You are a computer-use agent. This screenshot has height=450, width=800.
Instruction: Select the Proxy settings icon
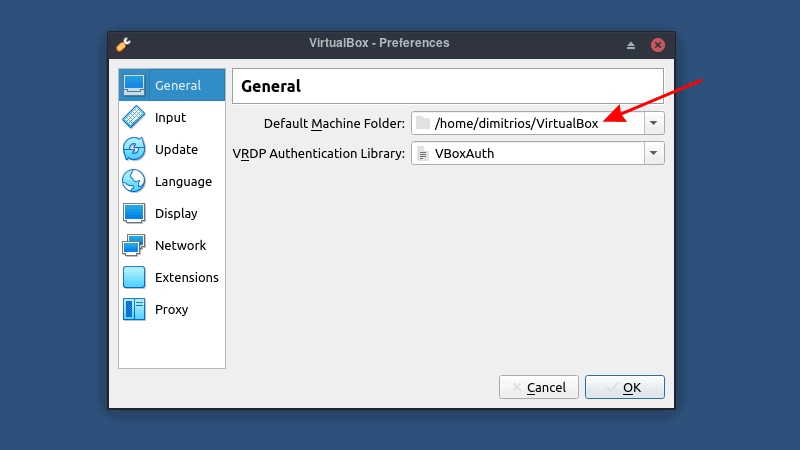[x=134, y=309]
